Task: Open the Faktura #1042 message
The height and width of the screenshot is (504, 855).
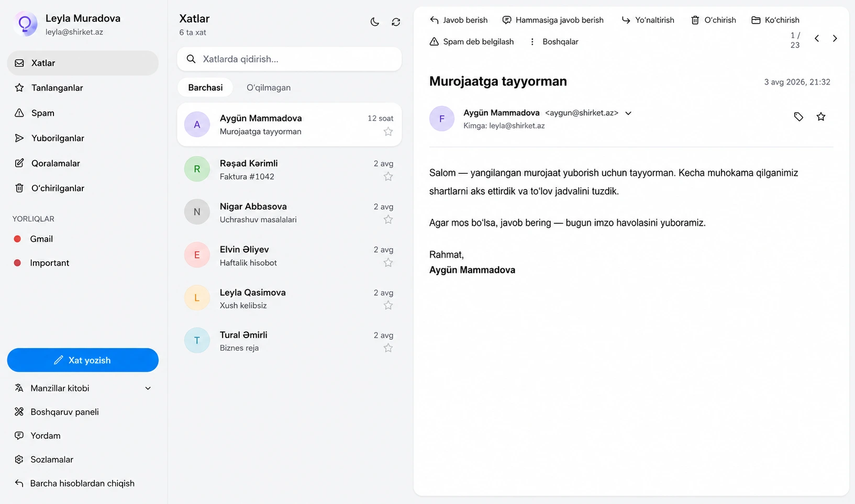Action: coord(290,170)
